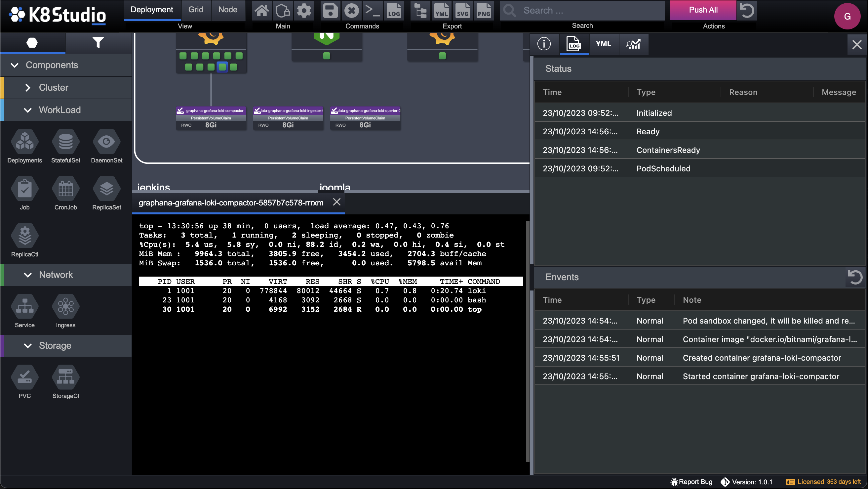Image resolution: width=868 pixels, height=489 pixels.
Task: Click the Save command icon
Action: coord(331,11)
